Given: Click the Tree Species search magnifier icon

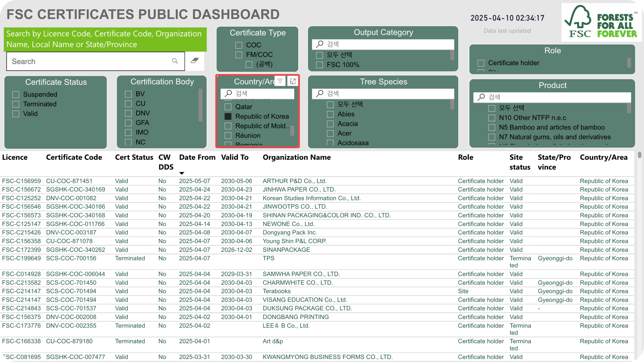Looking at the screenshot, I should (320, 93).
